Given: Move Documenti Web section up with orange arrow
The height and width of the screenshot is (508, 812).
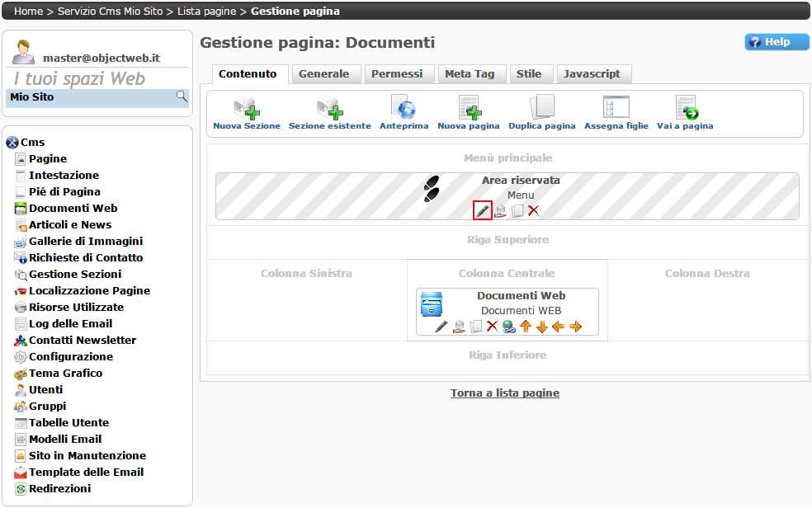Looking at the screenshot, I should [525, 327].
